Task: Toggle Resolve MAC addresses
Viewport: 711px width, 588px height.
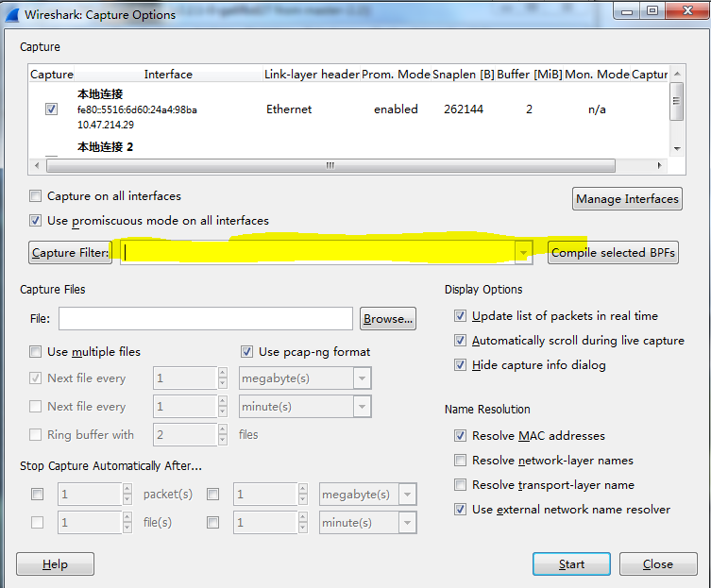Action: click(460, 436)
